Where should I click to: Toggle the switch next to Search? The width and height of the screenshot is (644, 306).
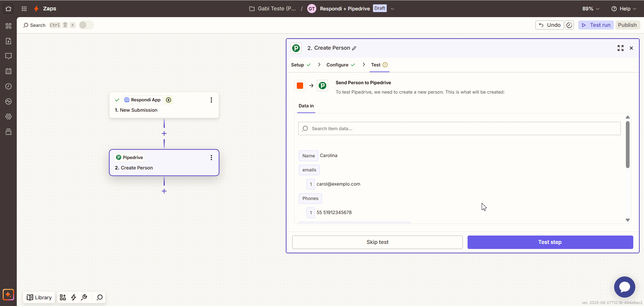pyautogui.click(x=86, y=25)
